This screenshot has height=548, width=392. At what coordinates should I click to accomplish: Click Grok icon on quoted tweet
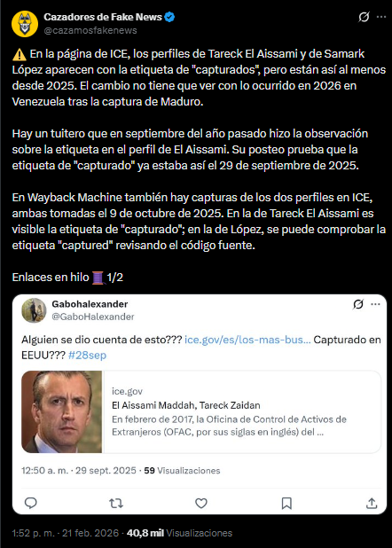tap(358, 304)
